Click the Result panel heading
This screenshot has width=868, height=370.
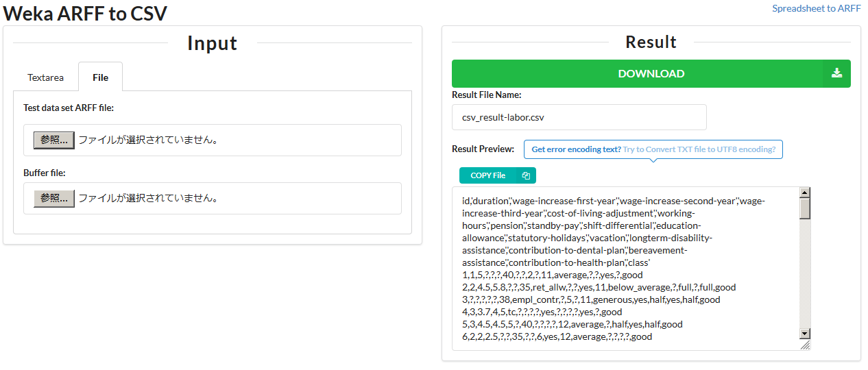[651, 42]
